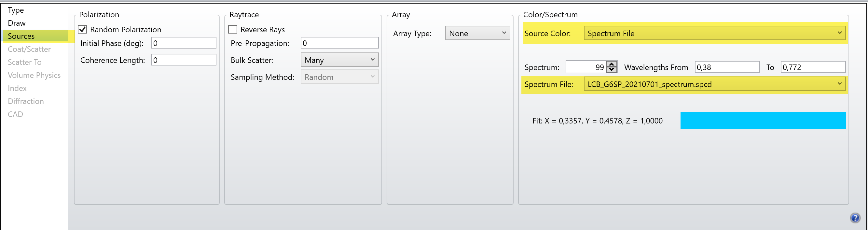
Task: Open the Source Color dropdown
Action: (714, 33)
